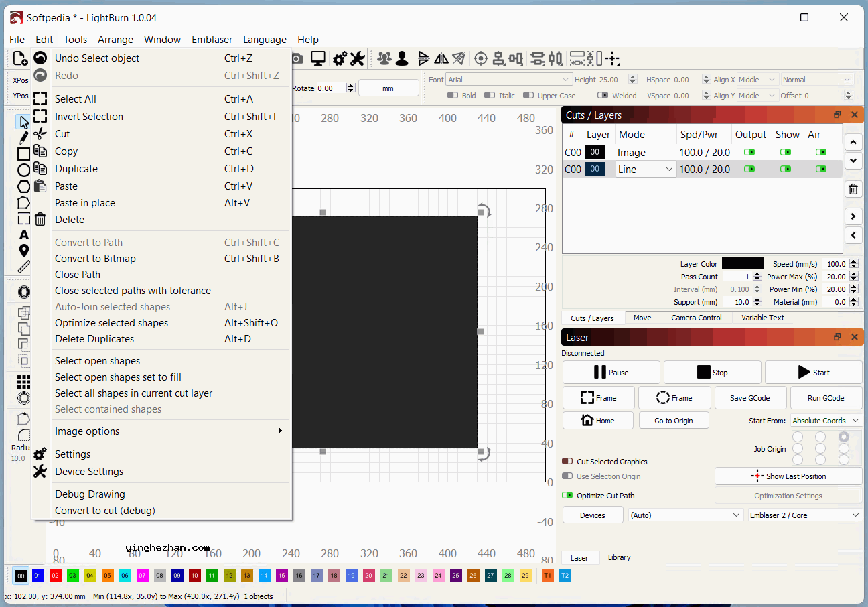Open the Emblaser 2 / Core device dropdown

[x=805, y=515]
